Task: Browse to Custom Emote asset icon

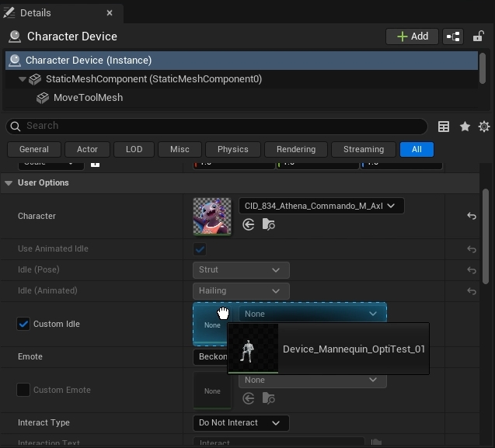Action: pyautogui.click(x=268, y=398)
